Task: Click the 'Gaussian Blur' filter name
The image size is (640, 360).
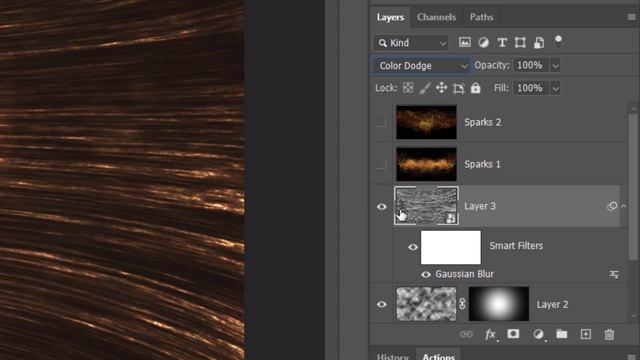Action: pyautogui.click(x=464, y=274)
